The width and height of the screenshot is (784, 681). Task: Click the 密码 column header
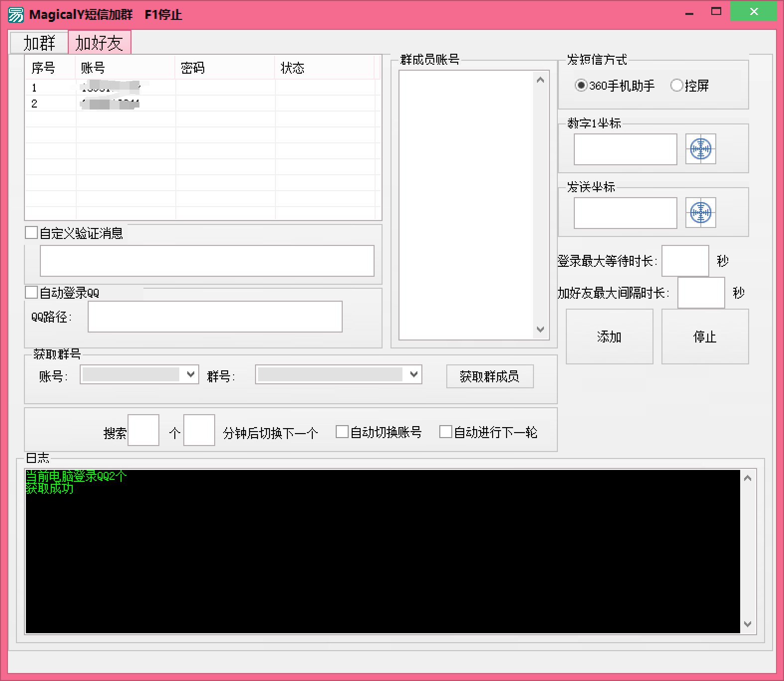pos(225,68)
